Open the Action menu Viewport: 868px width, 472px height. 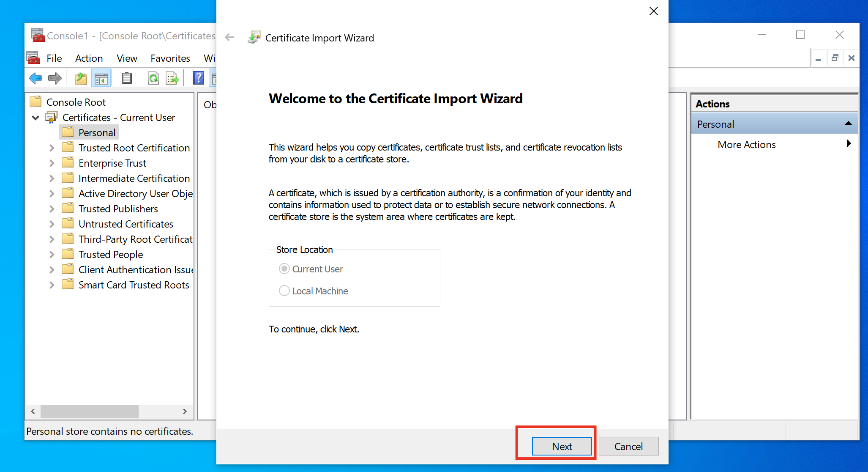(89, 58)
